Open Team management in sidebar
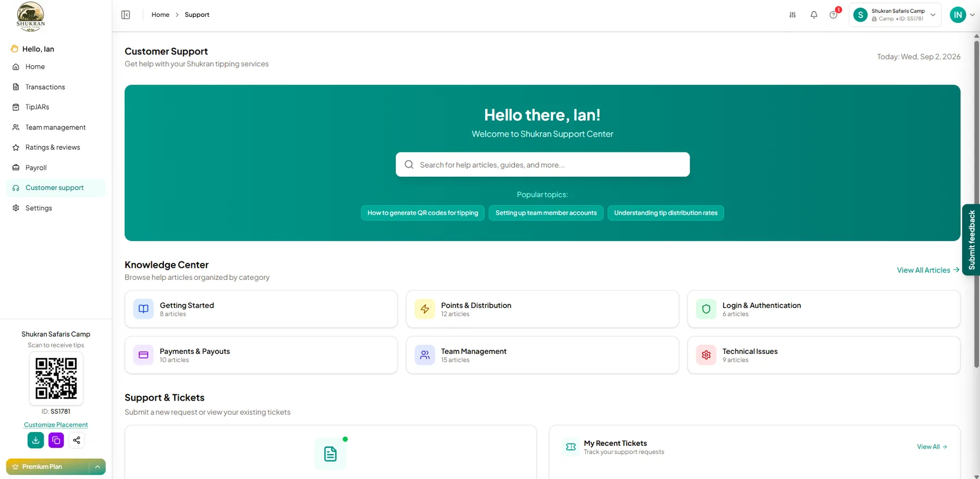 56,127
